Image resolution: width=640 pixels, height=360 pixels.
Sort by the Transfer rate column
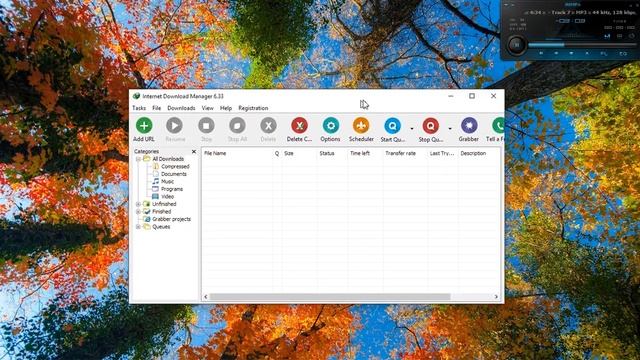pyautogui.click(x=405, y=153)
